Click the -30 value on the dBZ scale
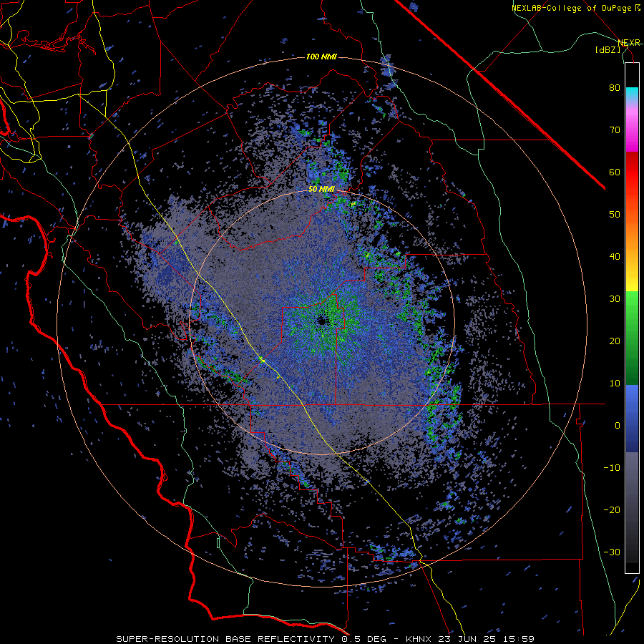Viewport: 644px width, 644px height. (x=612, y=552)
